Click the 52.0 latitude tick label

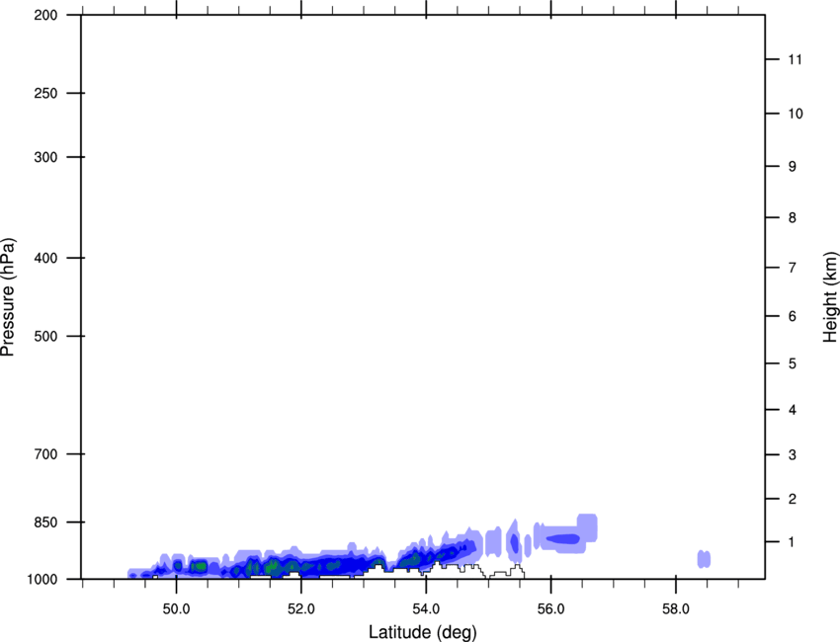pyautogui.click(x=301, y=608)
